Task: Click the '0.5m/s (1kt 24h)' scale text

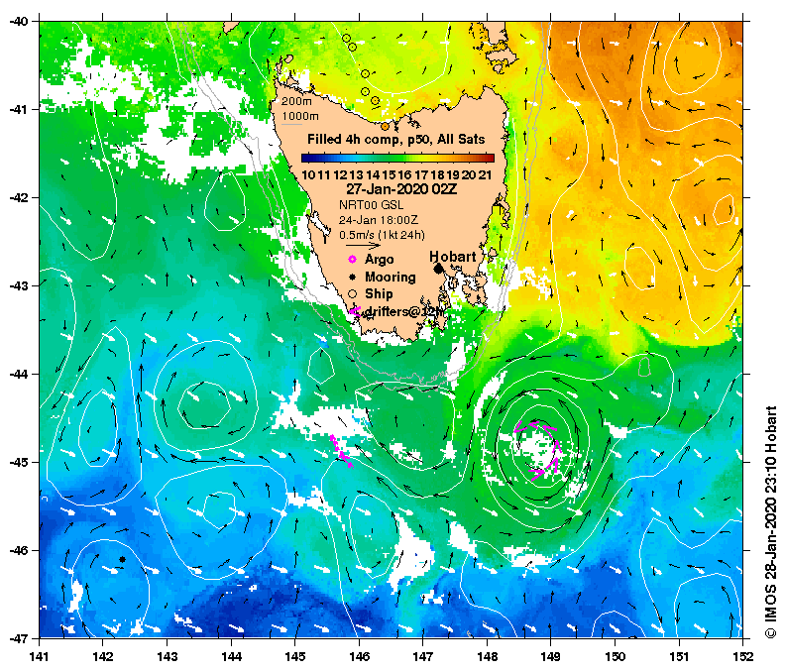Action: point(382,235)
